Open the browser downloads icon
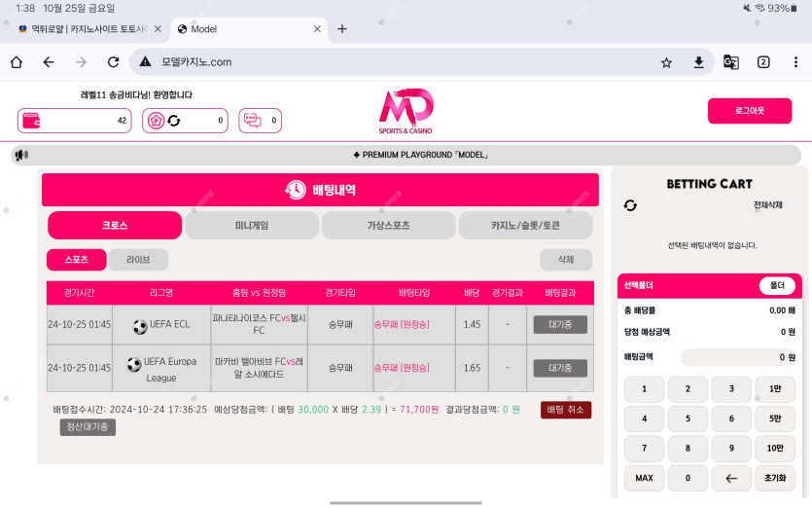 pyautogui.click(x=698, y=62)
